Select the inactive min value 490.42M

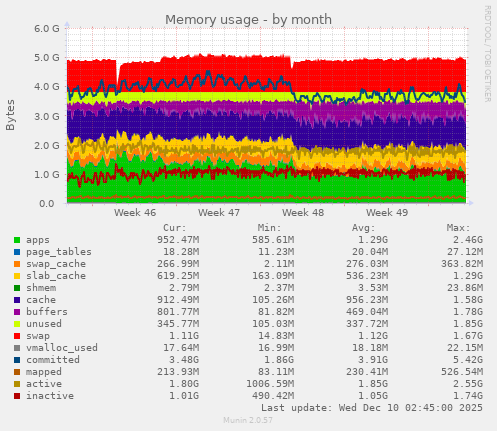(273, 396)
